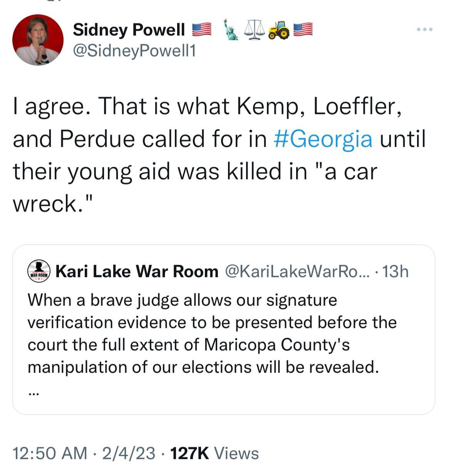This screenshot has height=476, width=449.
Task: Open the quoted tweet about signature verification
Action: tap(212, 333)
